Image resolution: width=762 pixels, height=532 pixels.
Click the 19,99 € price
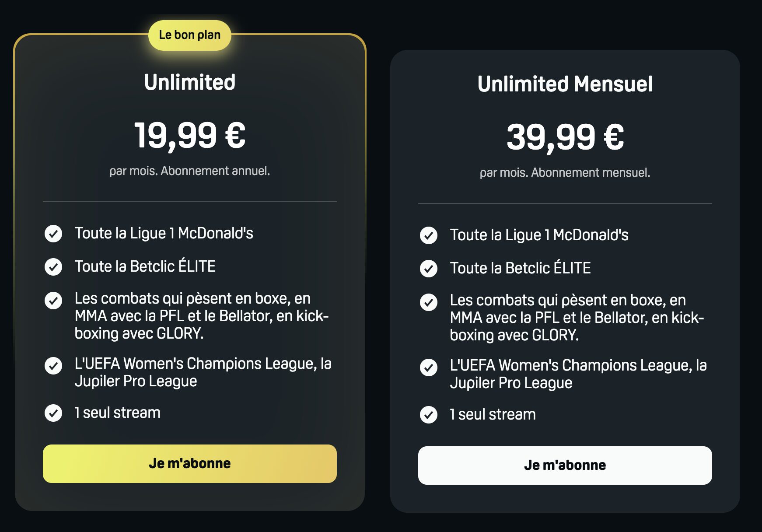click(x=190, y=136)
